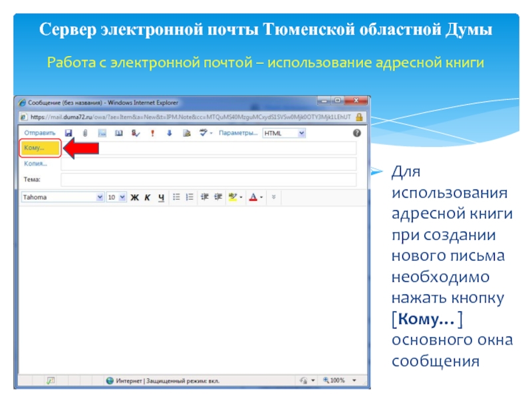Viewport: 532px width, 399px height.
Task: Expand more formatting options chevron
Action: (x=274, y=197)
